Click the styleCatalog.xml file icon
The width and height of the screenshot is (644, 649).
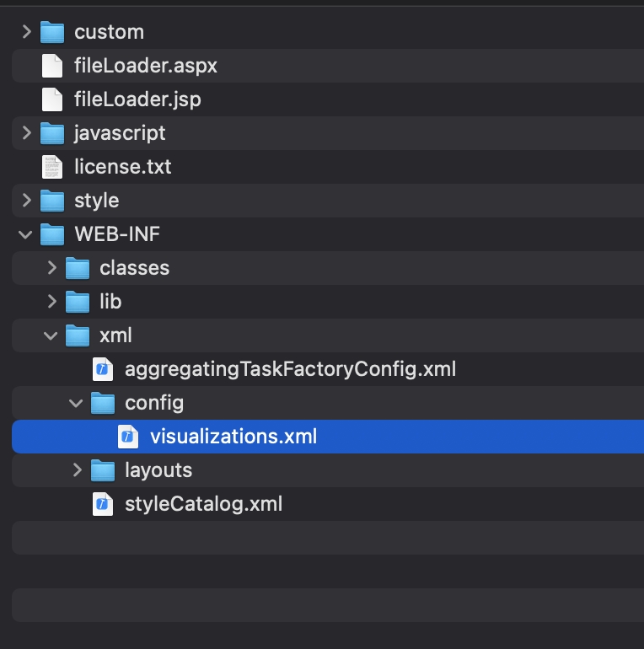pos(103,504)
